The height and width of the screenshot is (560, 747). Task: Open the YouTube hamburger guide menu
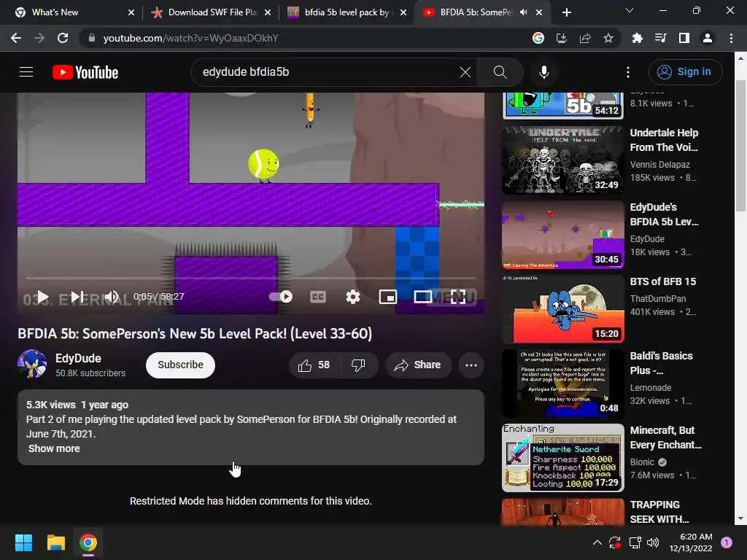26,72
